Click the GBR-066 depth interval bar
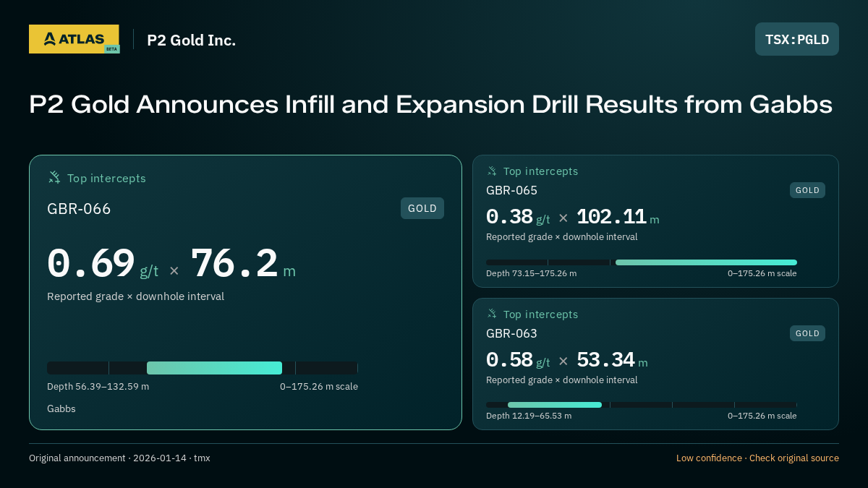Screen dimensions: 868x488 pos(203,367)
